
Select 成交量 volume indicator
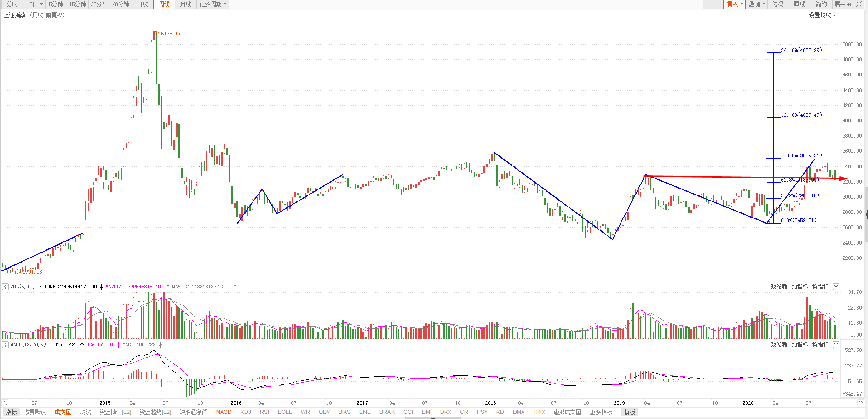pyautogui.click(x=63, y=412)
